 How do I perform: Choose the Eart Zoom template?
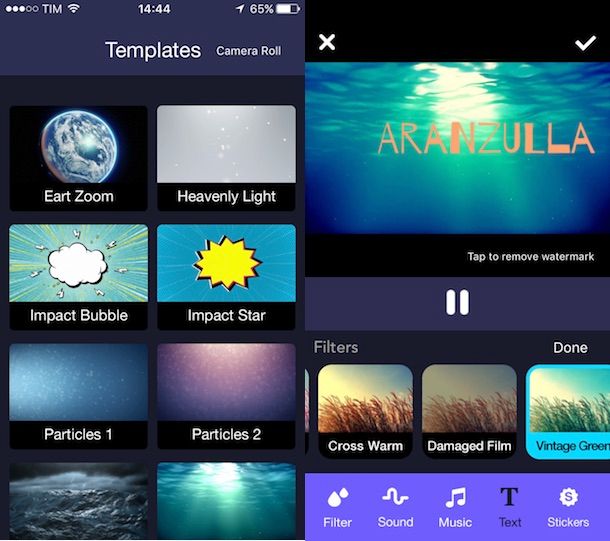(x=79, y=158)
